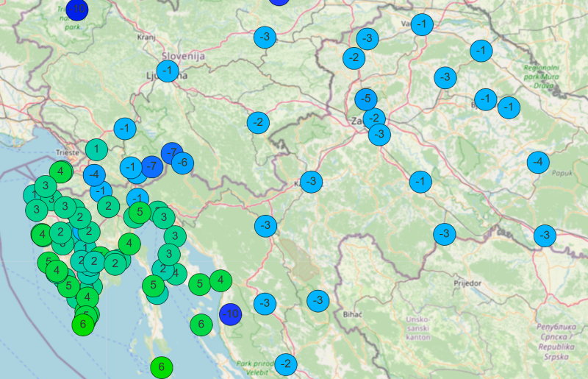Click the -3 marker just below Zagreb's -2
Screen dimensions: 588x379
pyautogui.click(x=379, y=134)
